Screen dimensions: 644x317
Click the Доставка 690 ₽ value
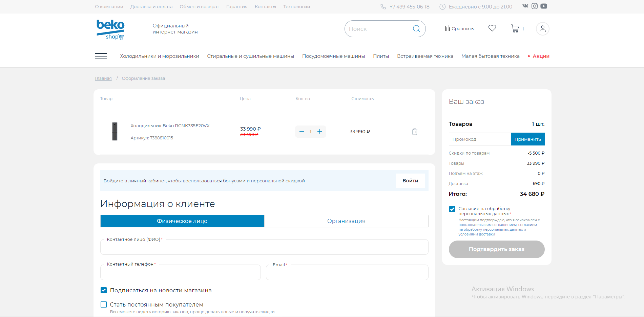pos(538,183)
